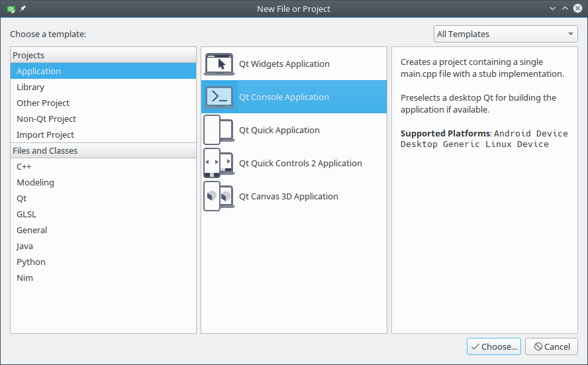Select the Nim files category
588x365 pixels.
coord(103,278)
